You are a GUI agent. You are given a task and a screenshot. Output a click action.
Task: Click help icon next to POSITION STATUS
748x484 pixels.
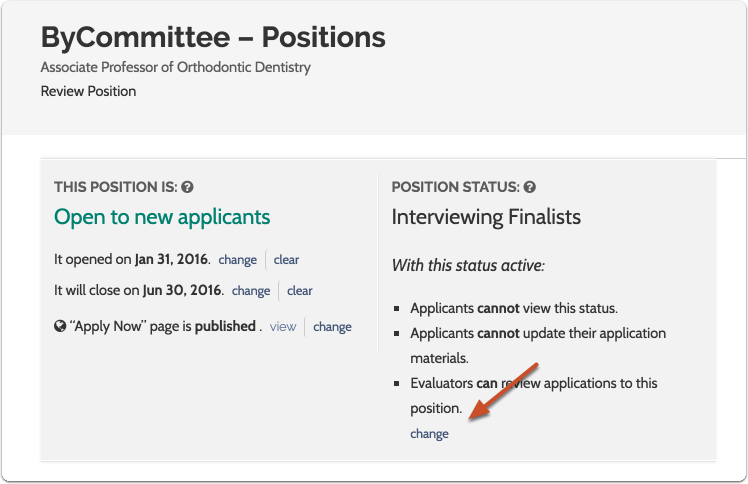coord(530,187)
